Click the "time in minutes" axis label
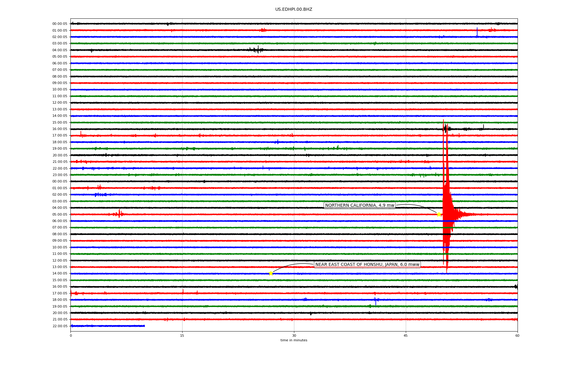 (294, 340)
